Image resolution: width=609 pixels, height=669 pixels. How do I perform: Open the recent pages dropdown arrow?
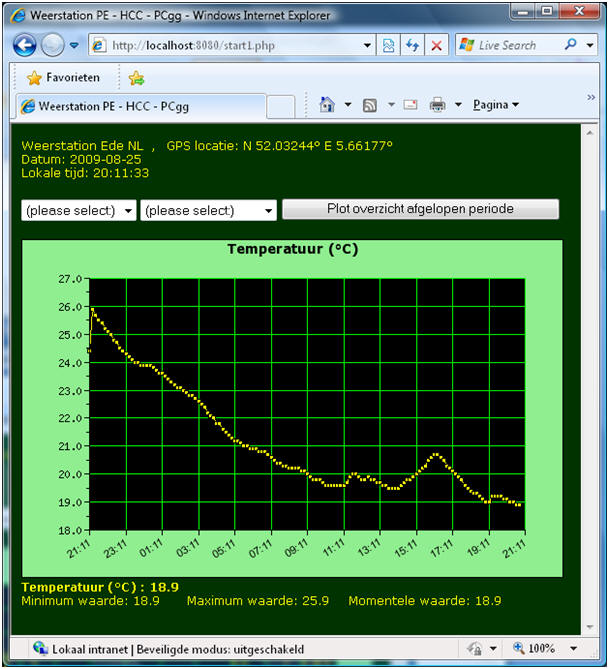(76, 45)
